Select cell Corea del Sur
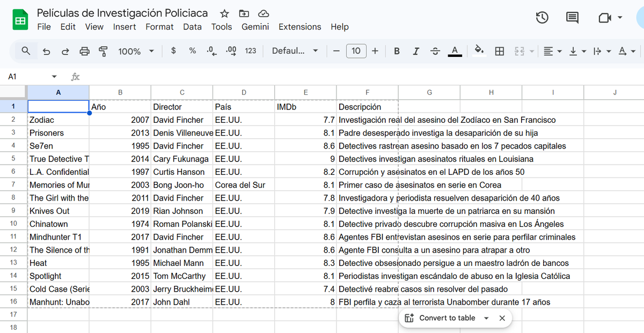This screenshot has width=644, height=333. click(x=244, y=185)
